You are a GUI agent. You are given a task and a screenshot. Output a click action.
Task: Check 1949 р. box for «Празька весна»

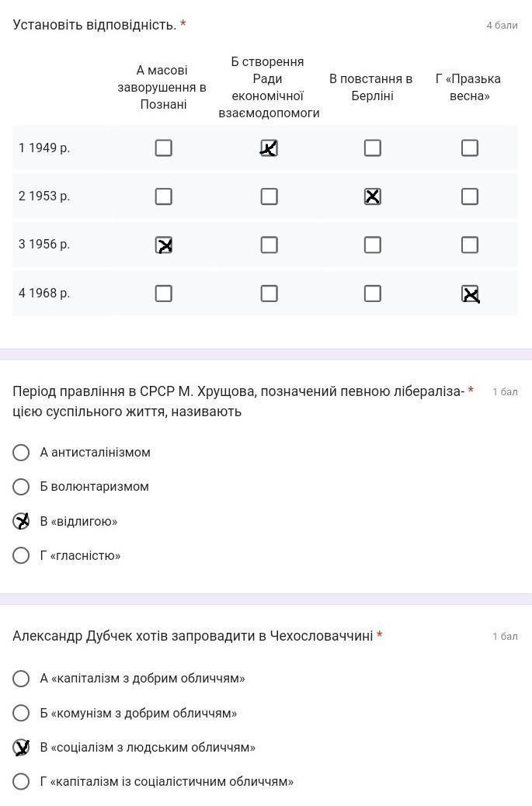pyautogui.click(x=469, y=148)
